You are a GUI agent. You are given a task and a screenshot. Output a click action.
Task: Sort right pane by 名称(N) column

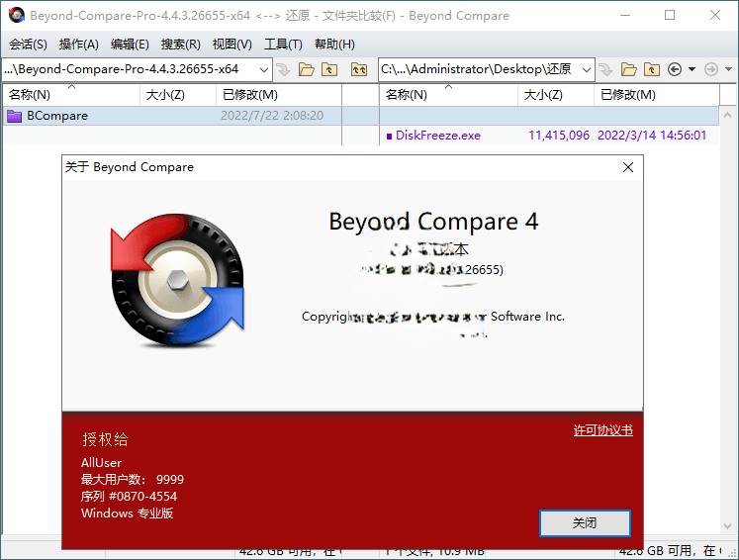coord(448,95)
